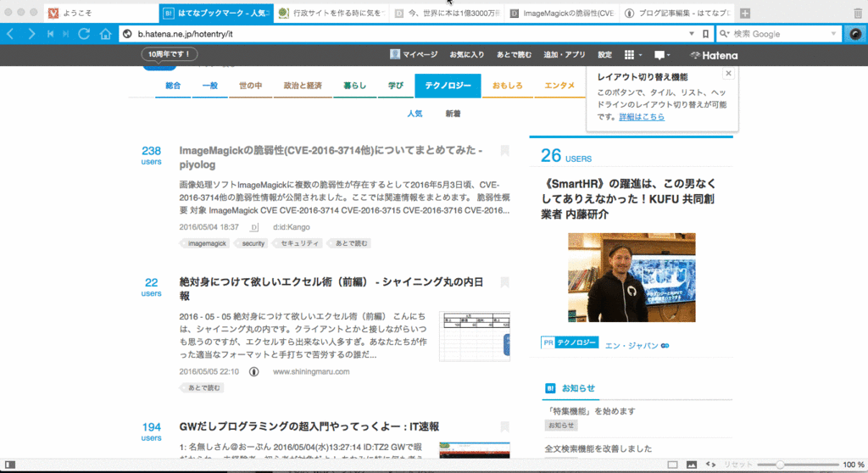Reload the current page
868x473 pixels.
[84, 34]
